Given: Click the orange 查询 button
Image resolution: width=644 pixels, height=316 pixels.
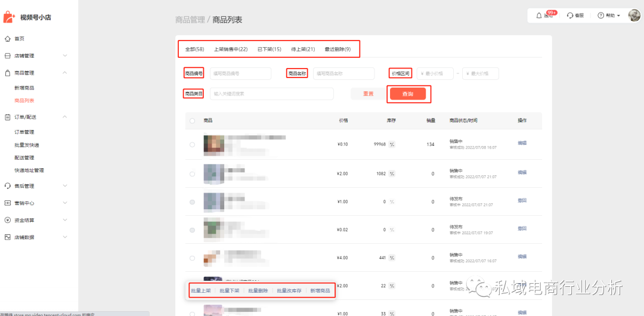Looking at the screenshot, I should [x=408, y=94].
